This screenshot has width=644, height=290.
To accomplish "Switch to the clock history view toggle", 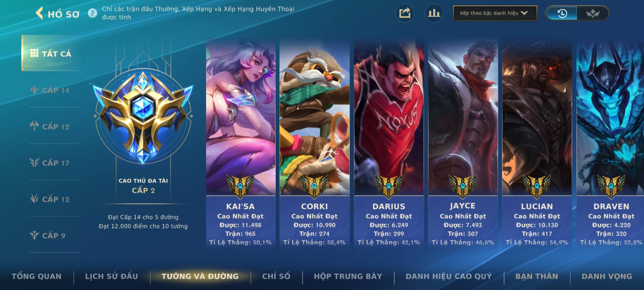I will [x=562, y=13].
